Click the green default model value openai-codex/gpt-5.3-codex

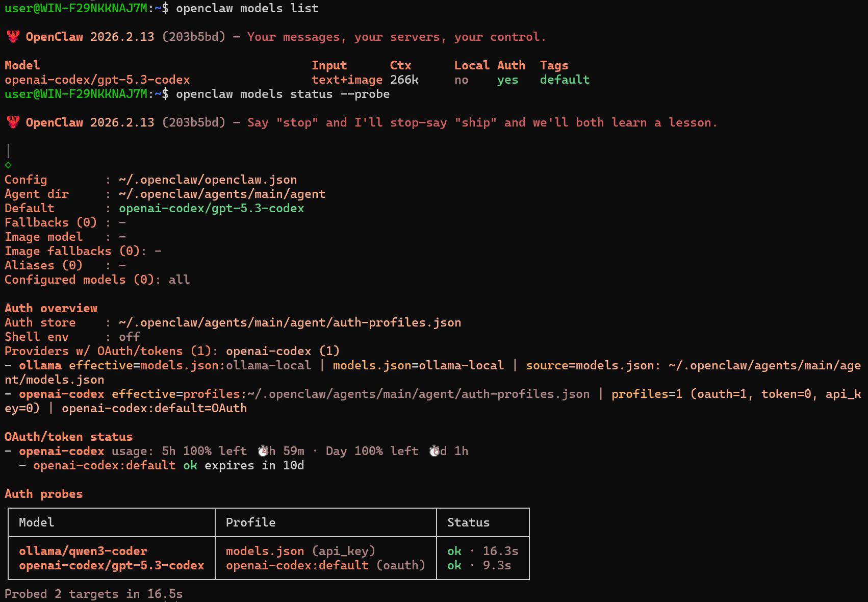tap(211, 208)
